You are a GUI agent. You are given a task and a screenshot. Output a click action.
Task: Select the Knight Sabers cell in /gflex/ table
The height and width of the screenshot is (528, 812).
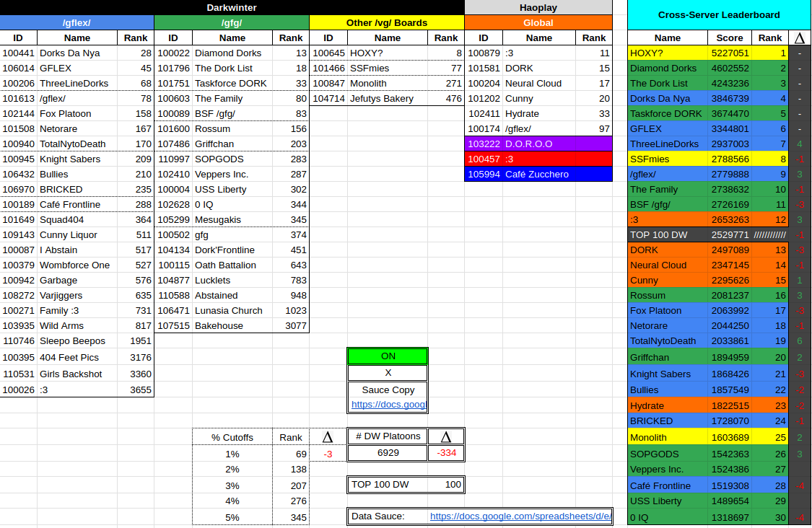[77, 159]
